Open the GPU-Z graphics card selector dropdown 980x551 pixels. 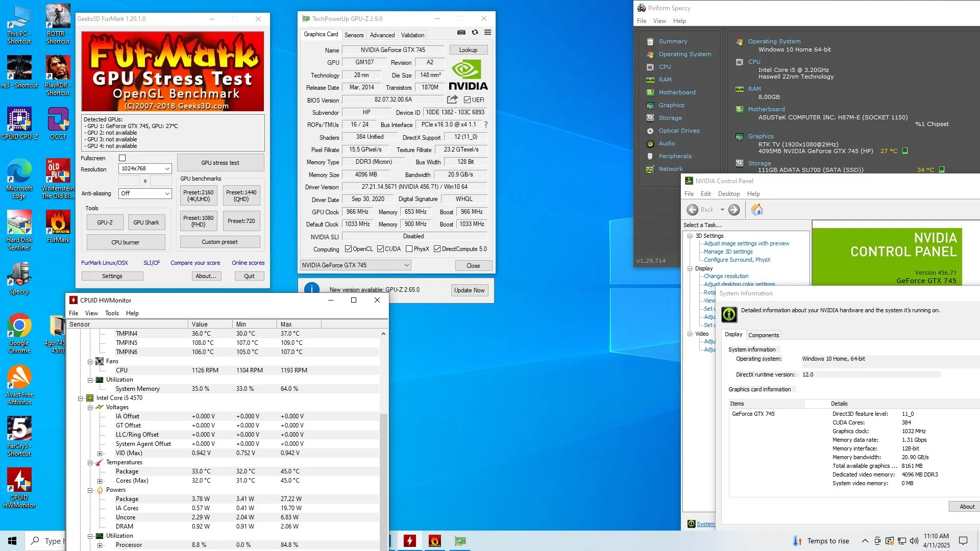pyautogui.click(x=355, y=265)
